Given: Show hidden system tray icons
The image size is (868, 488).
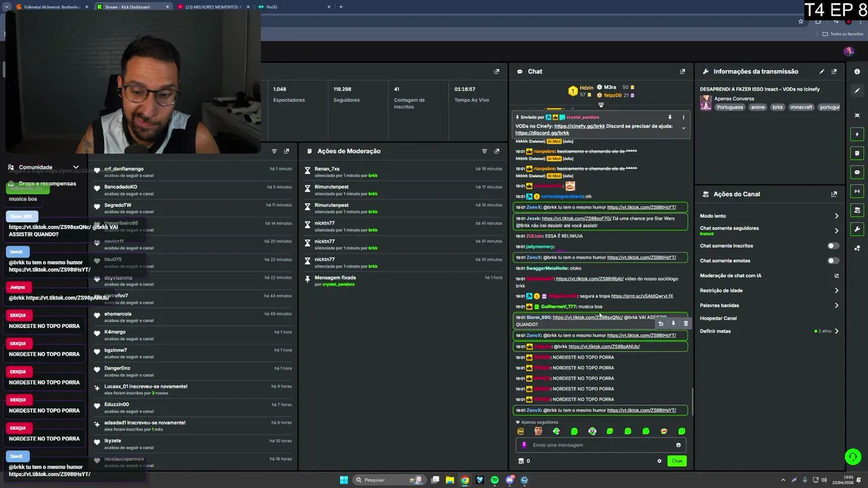Looking at the screenshot, I should pos(783,480).
